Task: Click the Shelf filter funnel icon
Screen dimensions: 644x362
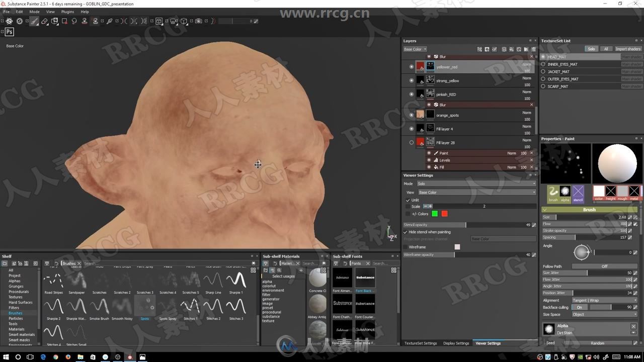Action: 47,263
